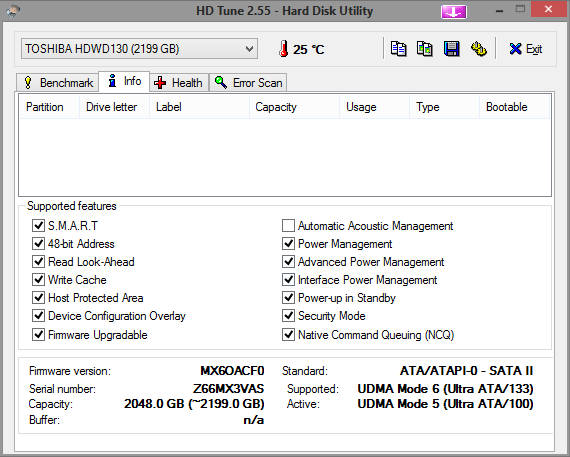Toggle Power-up in Standby checkbox
This screenshot has width=570, height=457.
point(288,297)
